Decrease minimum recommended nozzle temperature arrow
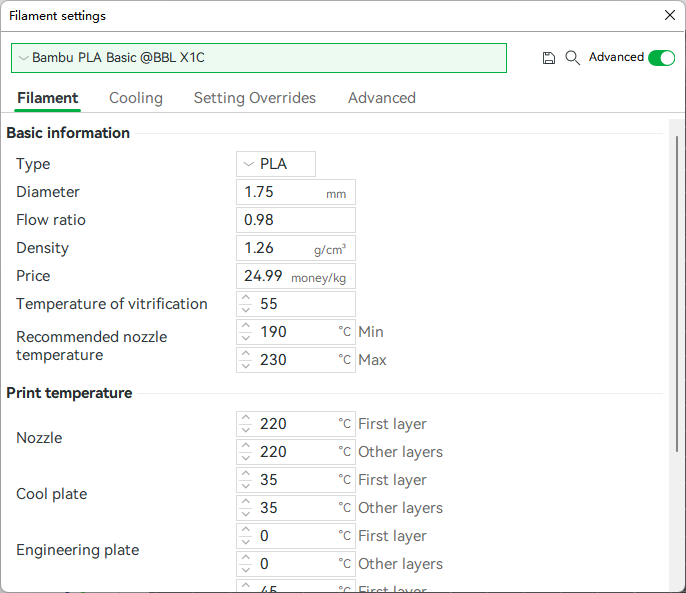 246,338
